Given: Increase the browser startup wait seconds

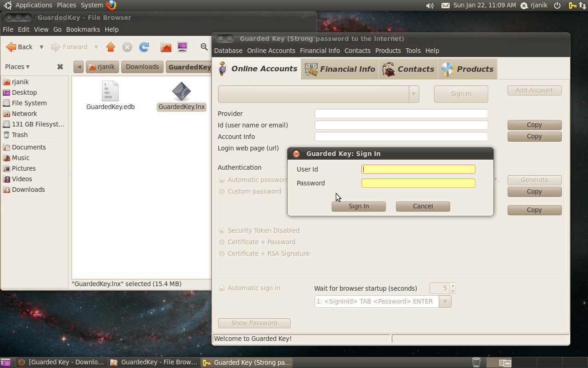Looking at the screenshot, I should click(452, 286).
